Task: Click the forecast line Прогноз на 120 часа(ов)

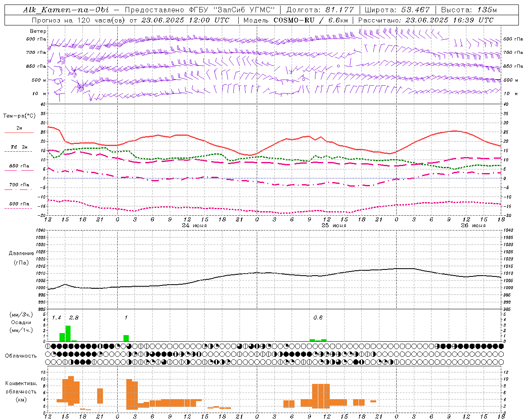Action: 79,20
